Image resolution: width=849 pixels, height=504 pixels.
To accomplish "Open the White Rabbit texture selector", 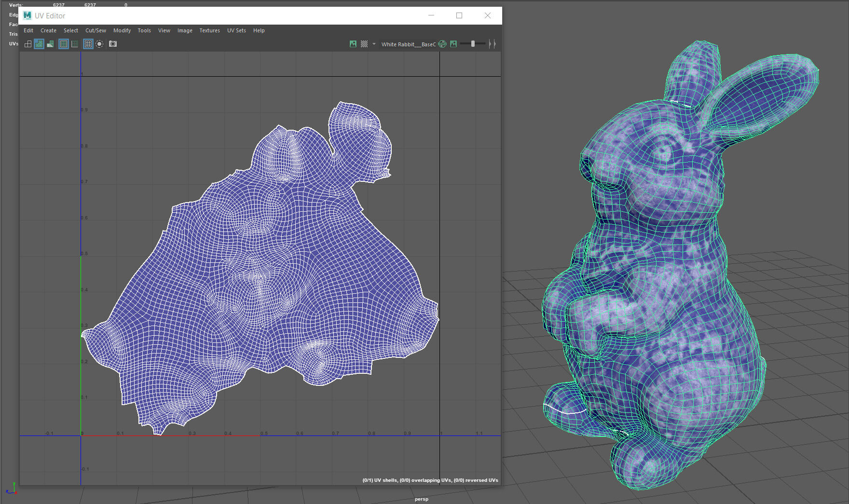I will [x=408, y=44].
